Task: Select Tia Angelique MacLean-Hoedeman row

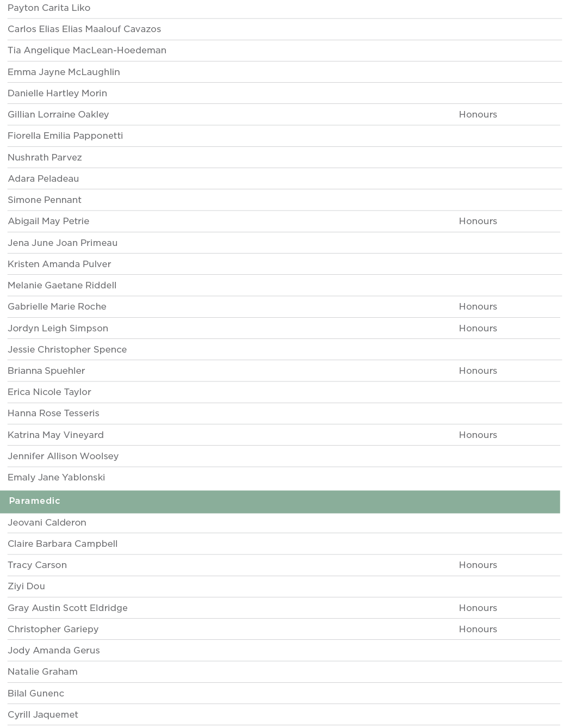Action: pos(87,51)
